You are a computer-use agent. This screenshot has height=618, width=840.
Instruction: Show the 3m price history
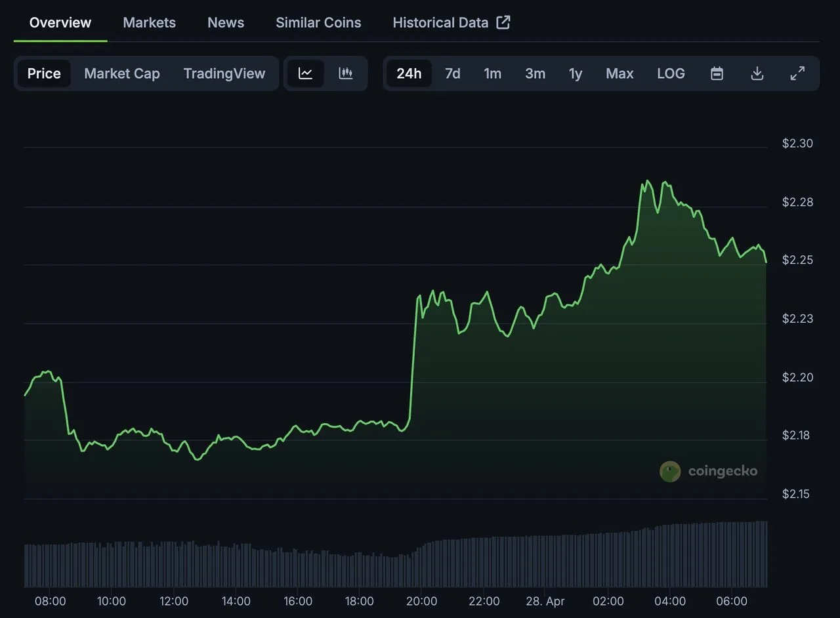(535, 73)
